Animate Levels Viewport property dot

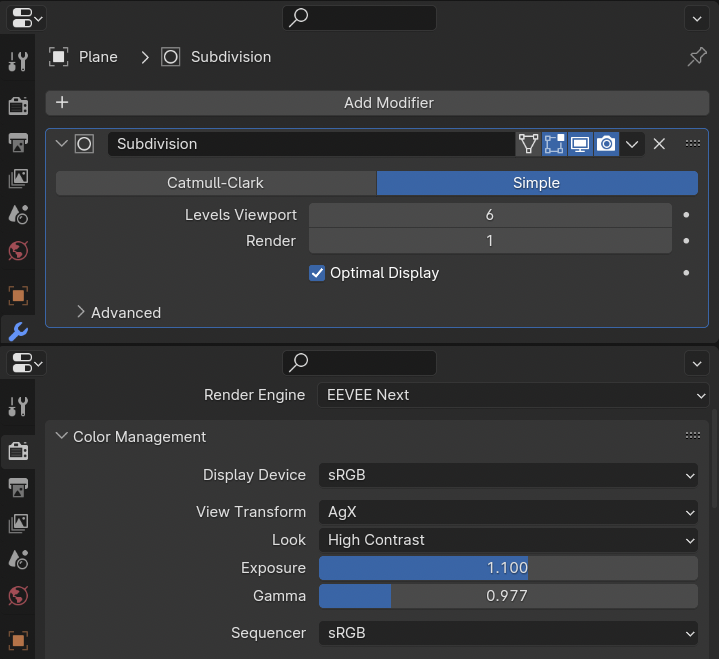click(686, 215)
